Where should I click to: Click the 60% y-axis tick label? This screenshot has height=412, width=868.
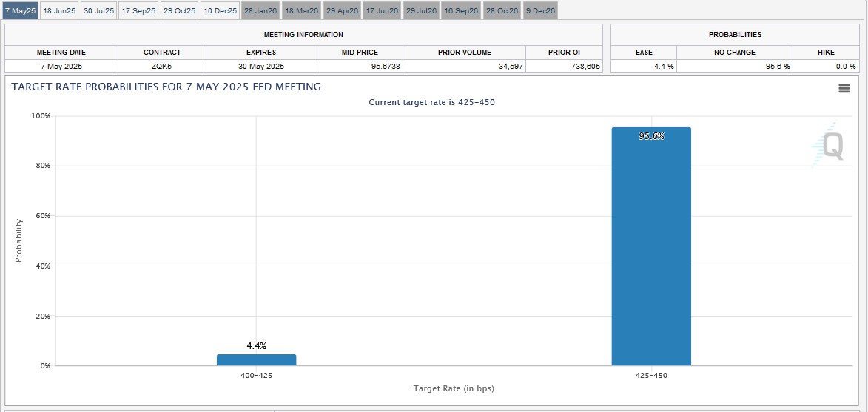tap(43, 216)
